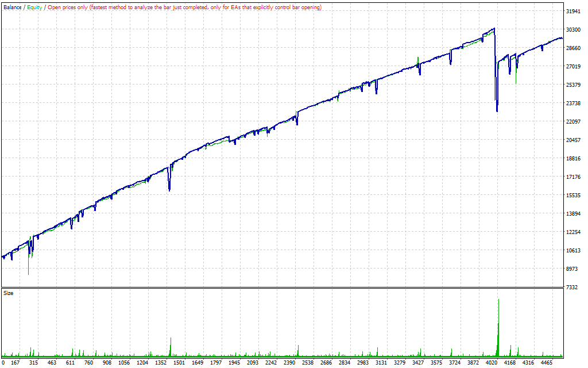Click the Equity legend label
Image resolution: width=588 pixels, height=368 pixels.
34,7
